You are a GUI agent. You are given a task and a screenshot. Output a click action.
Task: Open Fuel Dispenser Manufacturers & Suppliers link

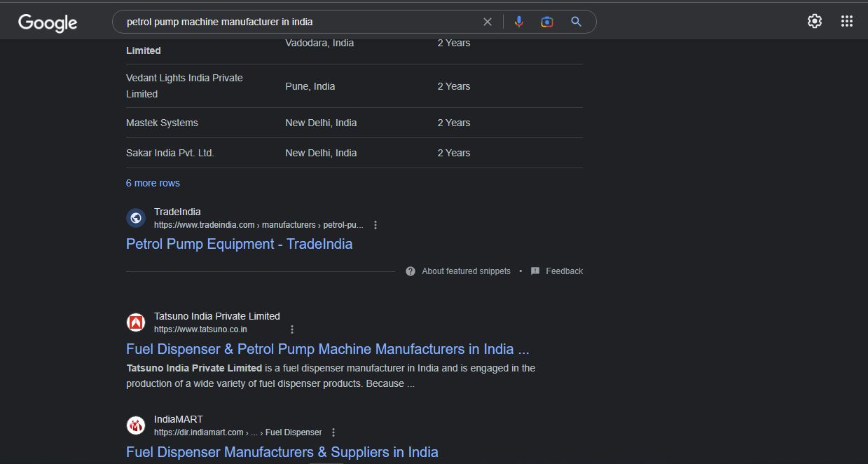click(282, 452)
